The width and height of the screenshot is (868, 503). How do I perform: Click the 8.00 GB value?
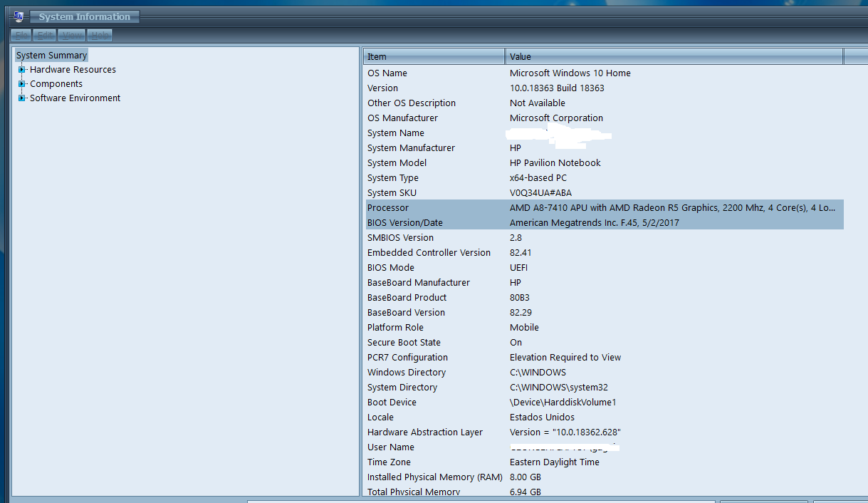pyautogui.click(x=525, y=477)
